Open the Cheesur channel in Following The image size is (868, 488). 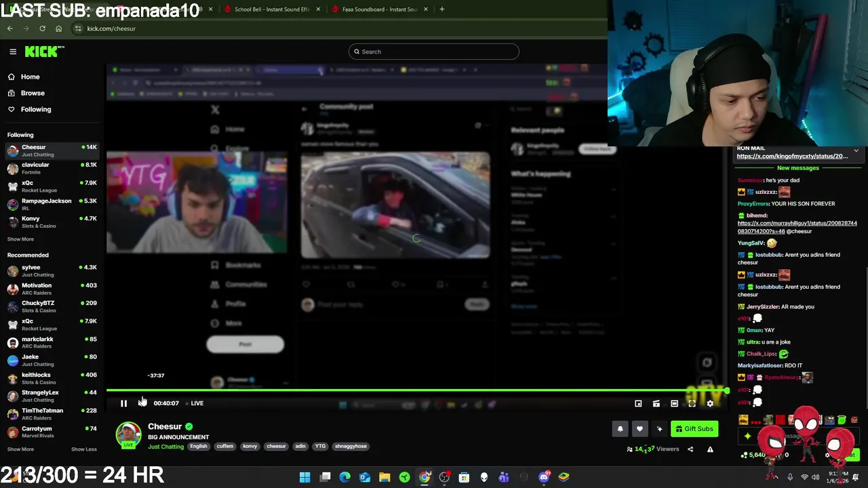(52, 150)
